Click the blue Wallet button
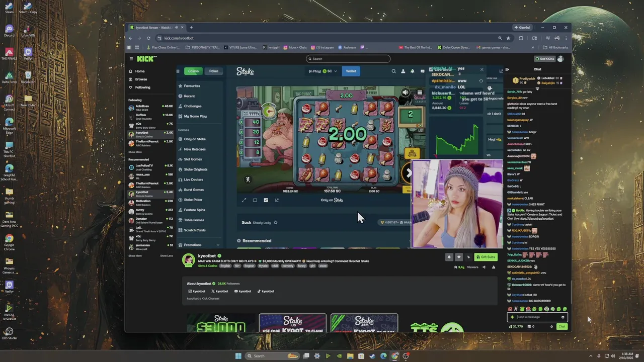This screenshot has height=362, width=644. pos(351,71)
